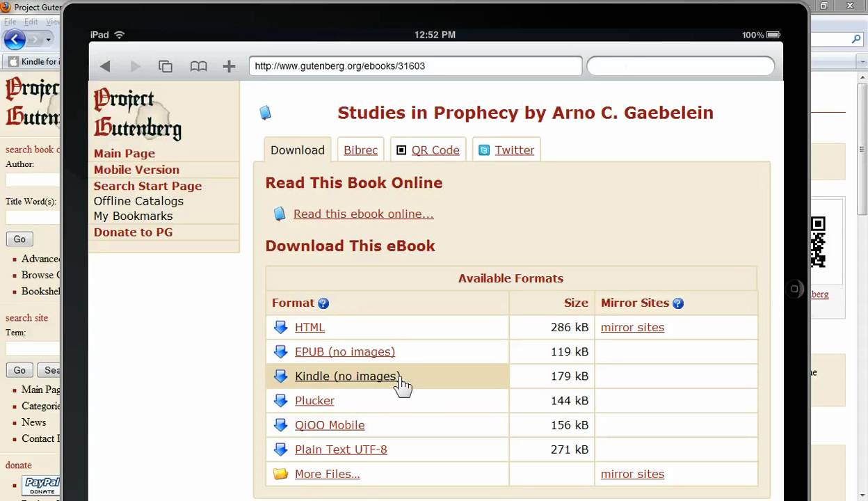868x501 pixels.
Task: Download Kindle (no images) format
Action: tap(347, 376)
